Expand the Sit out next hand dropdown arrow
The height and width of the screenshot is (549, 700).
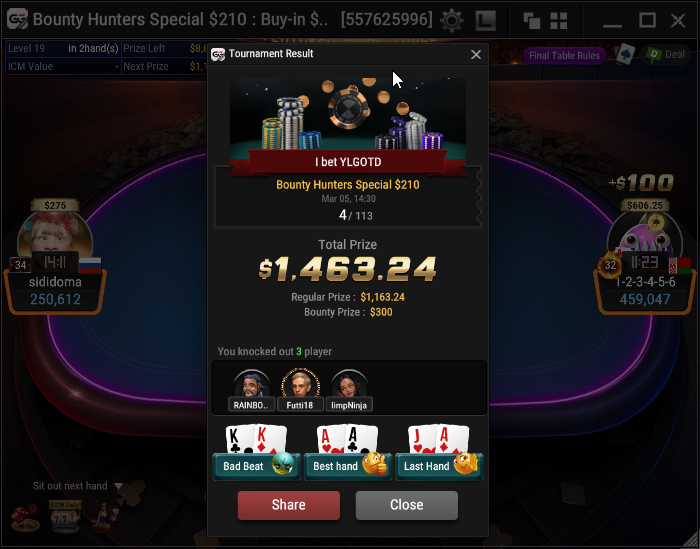pos(118,486)
